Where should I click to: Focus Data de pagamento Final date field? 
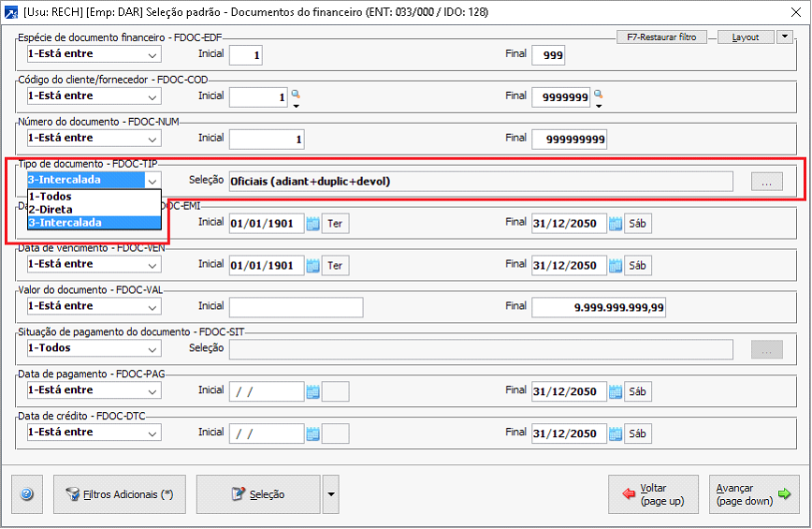point(569,391)
